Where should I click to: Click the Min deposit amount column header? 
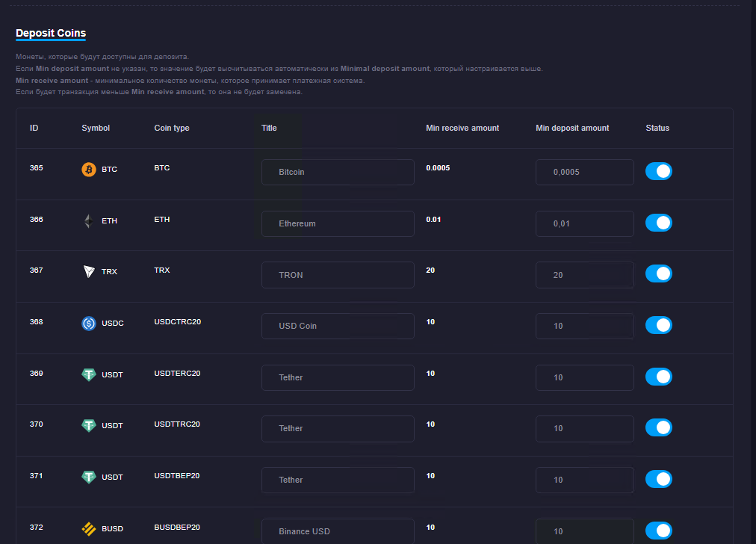572,128
